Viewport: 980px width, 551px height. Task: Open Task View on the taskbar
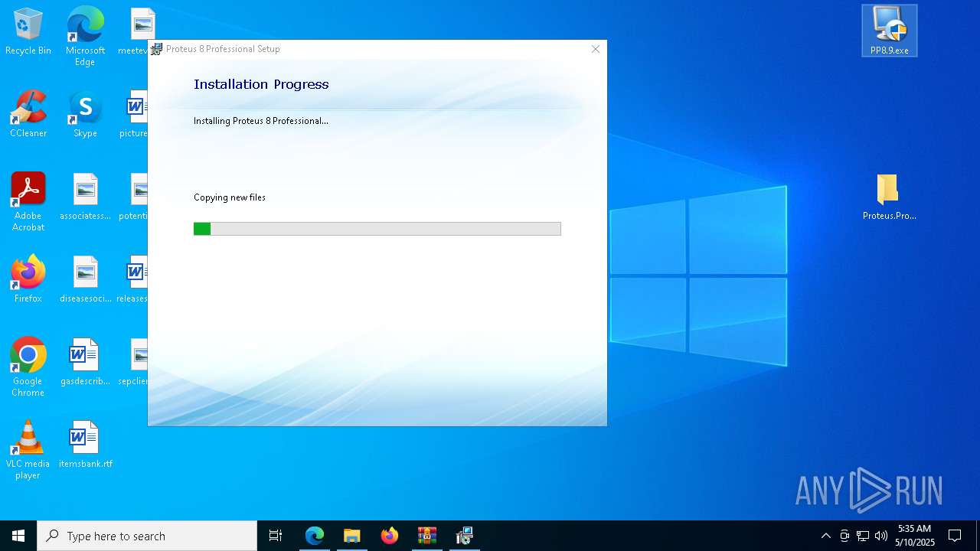coord(276,536)
